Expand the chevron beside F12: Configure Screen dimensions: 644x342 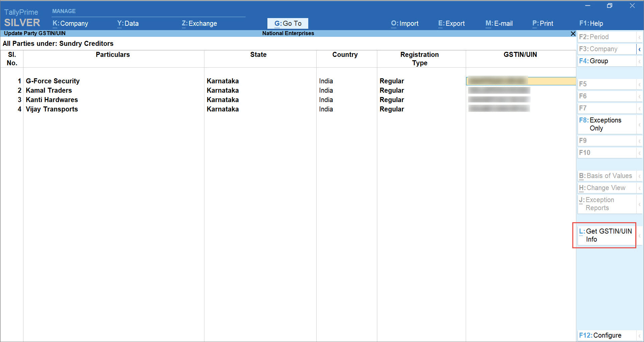pyautogui.click(x=640, y=336)
